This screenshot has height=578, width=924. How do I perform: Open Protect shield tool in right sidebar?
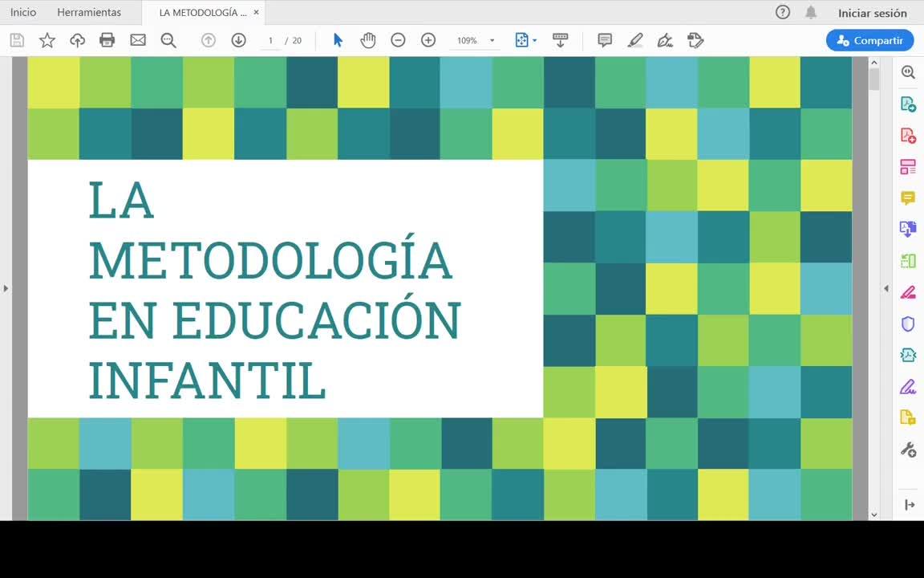coord(908,324)
